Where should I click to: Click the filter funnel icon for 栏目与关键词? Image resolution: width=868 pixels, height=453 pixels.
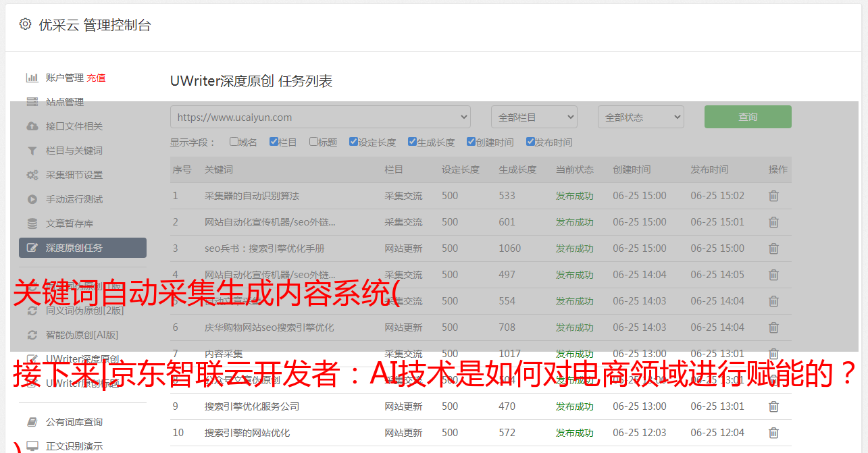pyautogui.click(x=32, y=151)
